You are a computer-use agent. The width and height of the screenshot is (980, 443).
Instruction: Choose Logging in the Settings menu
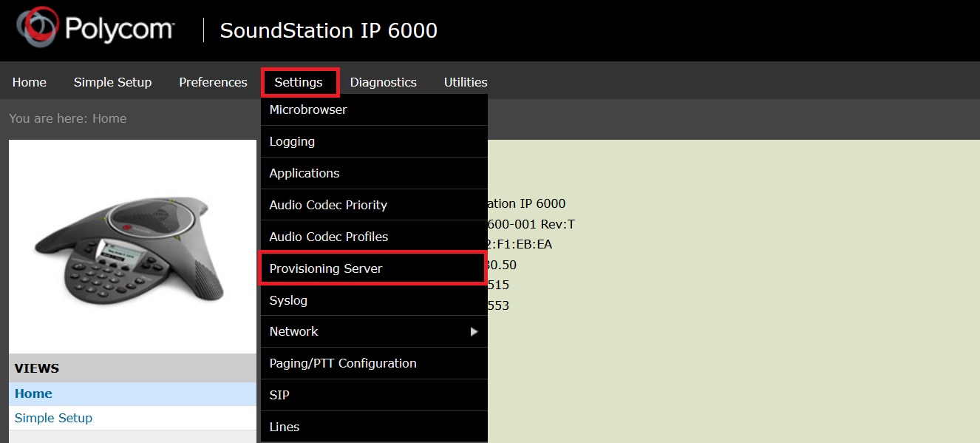(x=374, y=141)
